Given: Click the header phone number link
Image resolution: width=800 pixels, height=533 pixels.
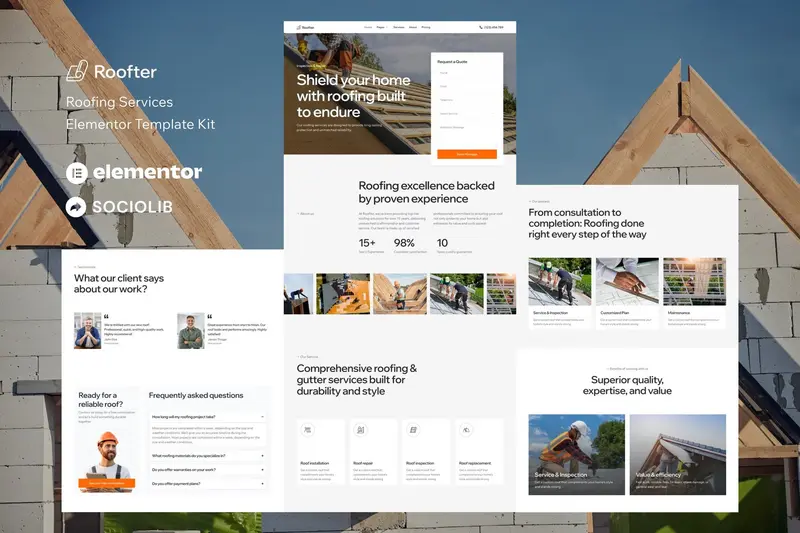Looking at the screenshot, I should [493, 28].
